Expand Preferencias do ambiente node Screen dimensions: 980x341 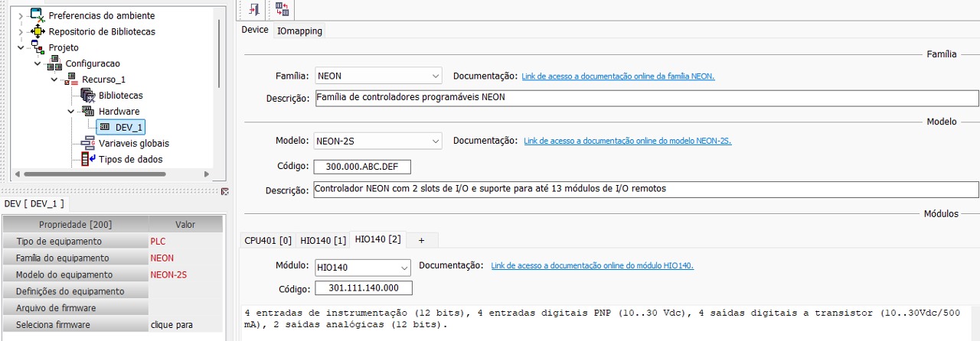coord(21,15)
